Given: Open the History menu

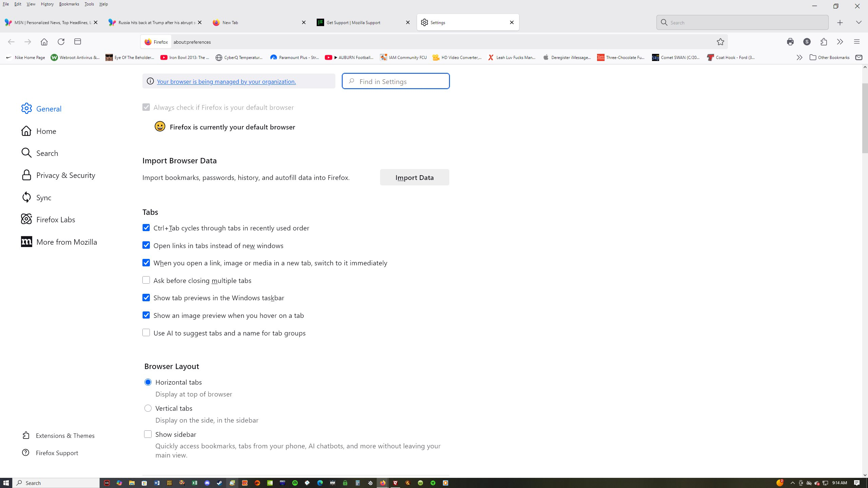Looking at the screenshot, I should pyautogui.click(x=47, y=4).
